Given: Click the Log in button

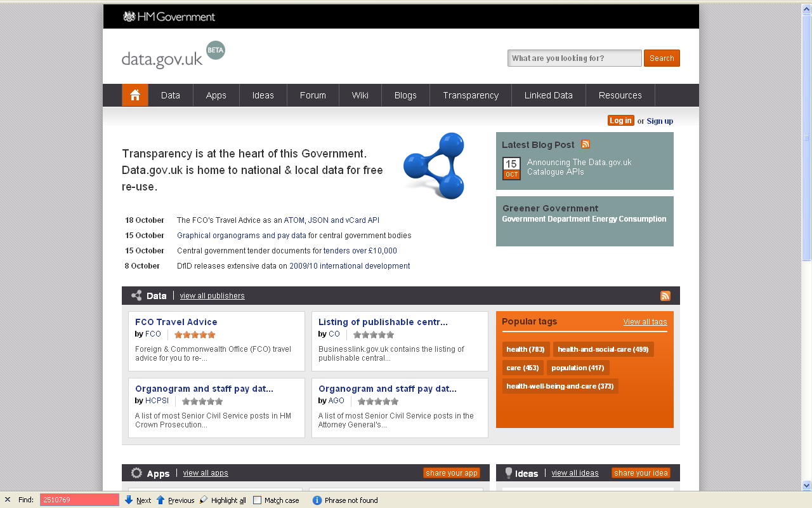Looking at the screenshot, I should click(x=620, y=121).
